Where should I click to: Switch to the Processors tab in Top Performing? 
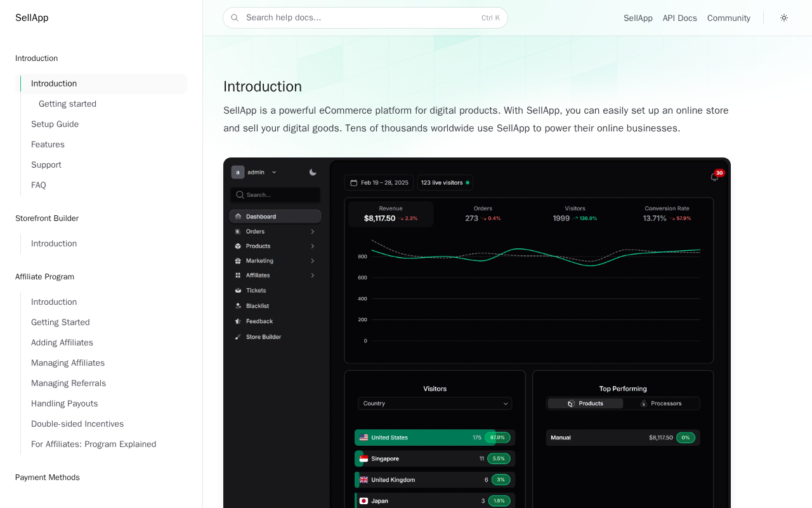pos(661,404)
